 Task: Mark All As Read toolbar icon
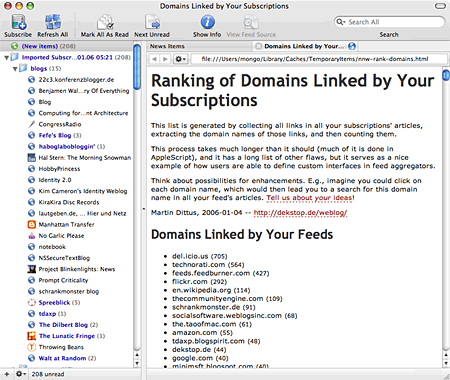[x=105, y=22]
